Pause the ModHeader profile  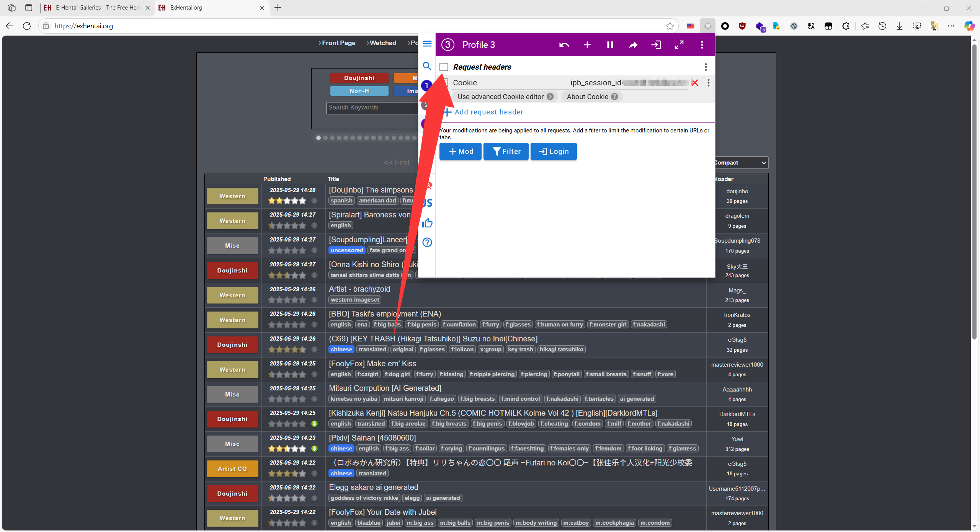coord(610,45)
